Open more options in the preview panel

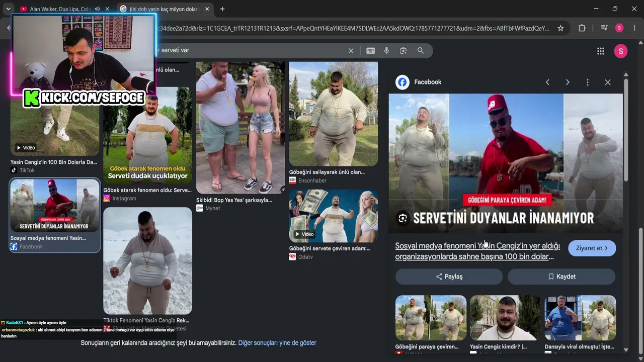tap(588, 82)
